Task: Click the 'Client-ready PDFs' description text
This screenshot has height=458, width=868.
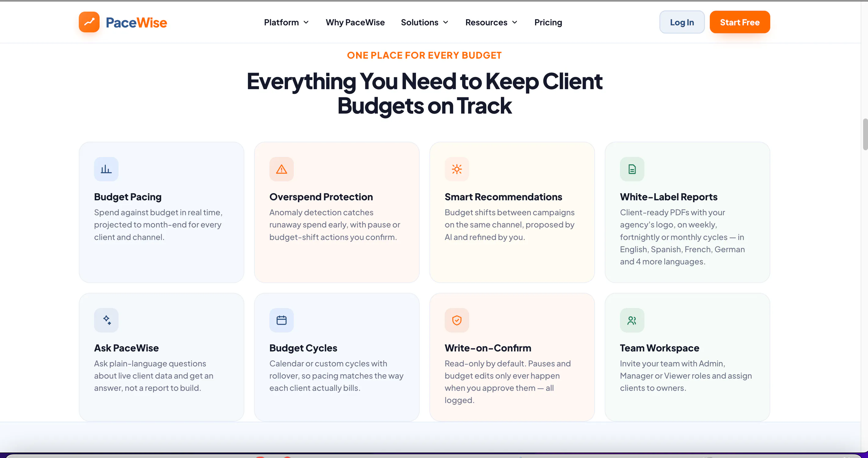Action: point(682,237)
